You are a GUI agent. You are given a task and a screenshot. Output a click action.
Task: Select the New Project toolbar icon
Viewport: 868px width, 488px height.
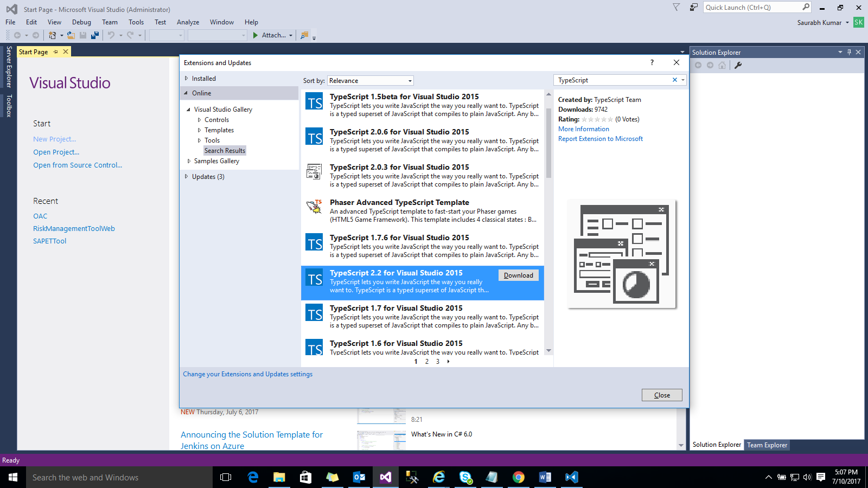click(x=53, y=35)
